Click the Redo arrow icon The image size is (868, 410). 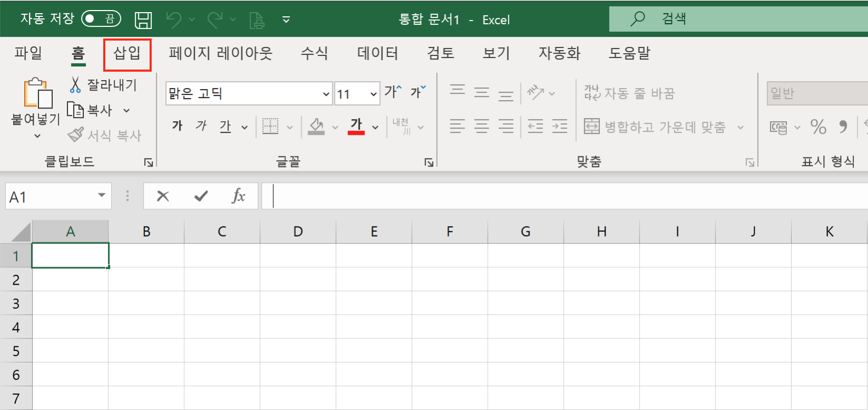click(x=215, y=20)
